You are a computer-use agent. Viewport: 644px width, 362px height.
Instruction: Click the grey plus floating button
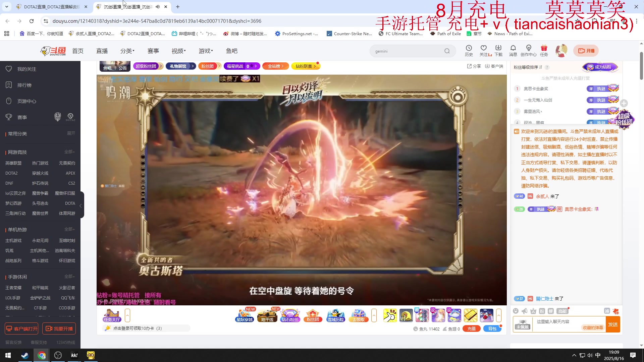click(x=624, y=103)
